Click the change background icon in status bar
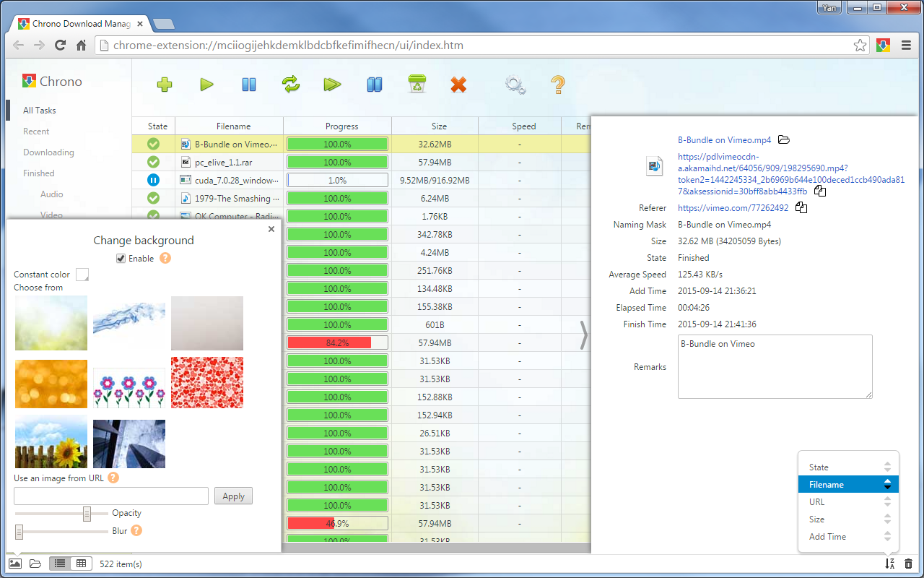924x578 pixels. tap(15, 563)
